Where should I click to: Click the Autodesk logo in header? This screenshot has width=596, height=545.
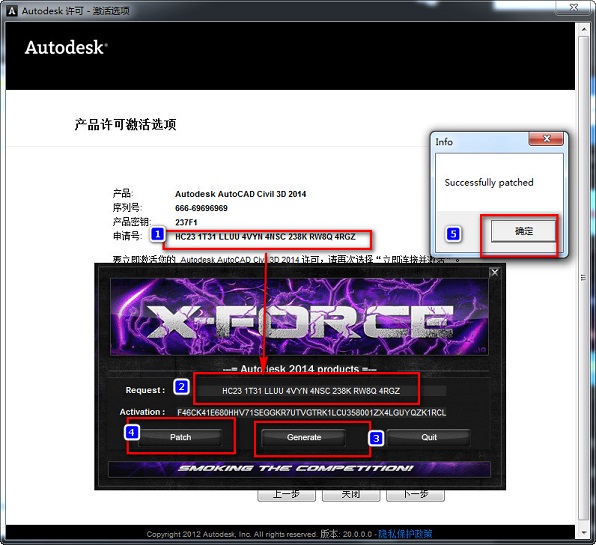tap(66, 48)
